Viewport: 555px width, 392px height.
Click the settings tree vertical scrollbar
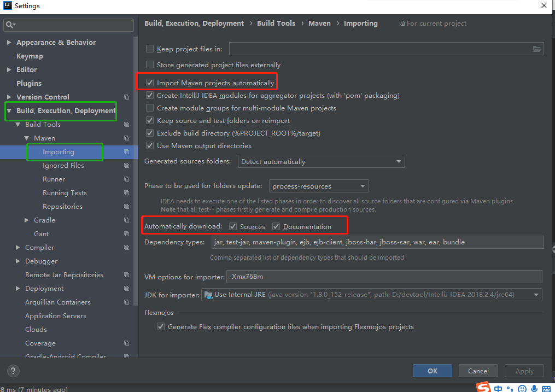[x=136, y=171]
